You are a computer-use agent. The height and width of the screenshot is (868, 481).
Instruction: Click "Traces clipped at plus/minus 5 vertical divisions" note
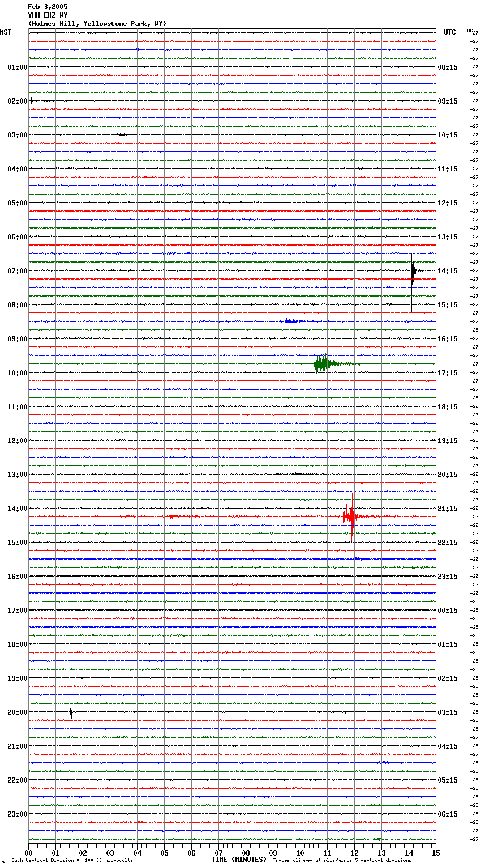[x=342, y=861]
